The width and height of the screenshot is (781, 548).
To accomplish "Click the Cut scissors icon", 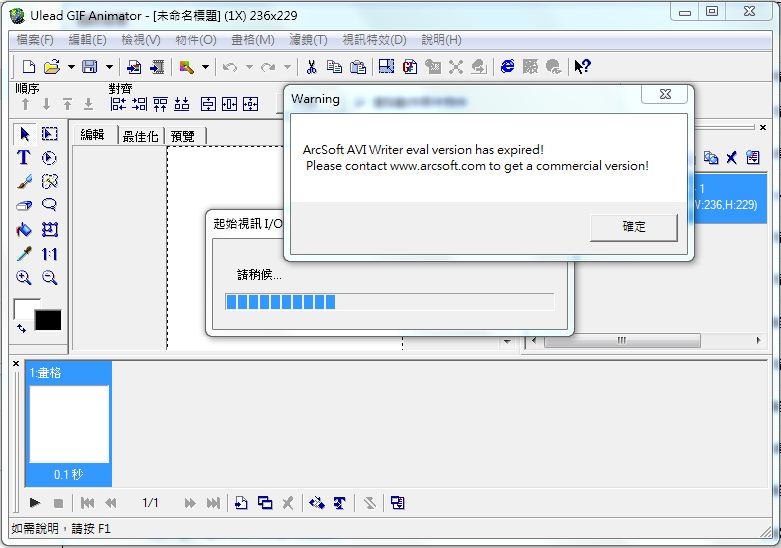I will tap(312, 67).
